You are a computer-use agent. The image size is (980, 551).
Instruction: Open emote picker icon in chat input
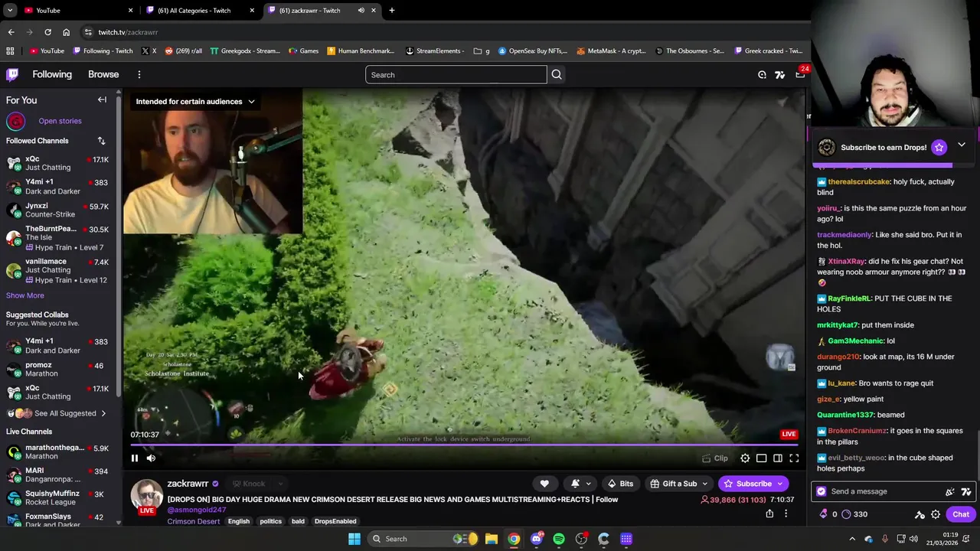(950, 491)
